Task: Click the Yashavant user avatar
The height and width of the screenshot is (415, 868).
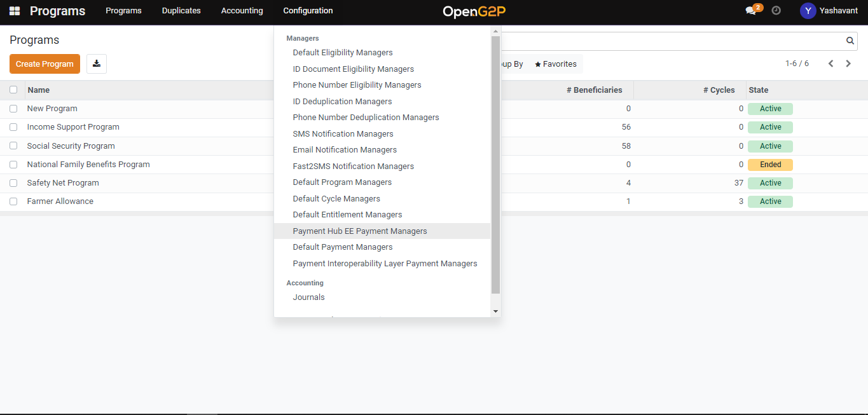Action: coord(808,11)
